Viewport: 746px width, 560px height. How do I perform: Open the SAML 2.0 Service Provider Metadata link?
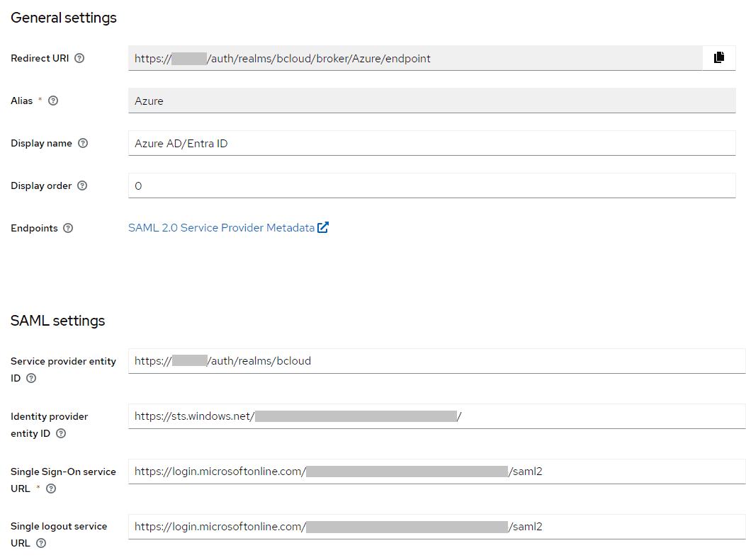pos(221,228)
